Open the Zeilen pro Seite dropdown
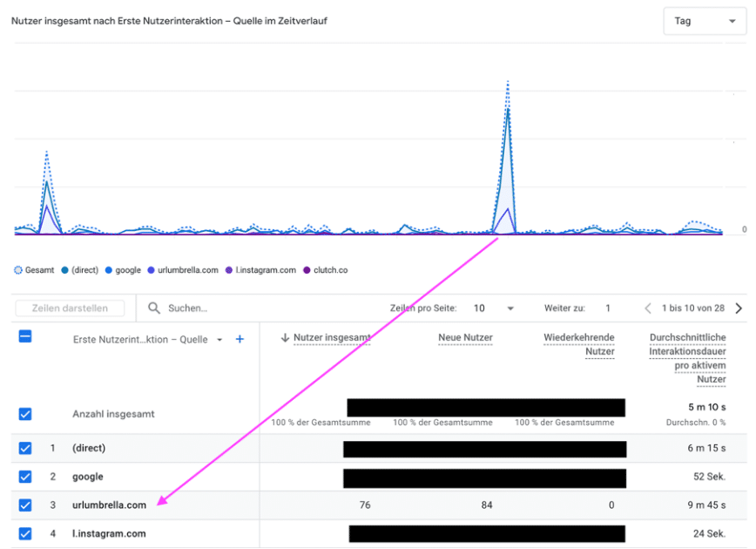756x549 pixels. (494, 308)
